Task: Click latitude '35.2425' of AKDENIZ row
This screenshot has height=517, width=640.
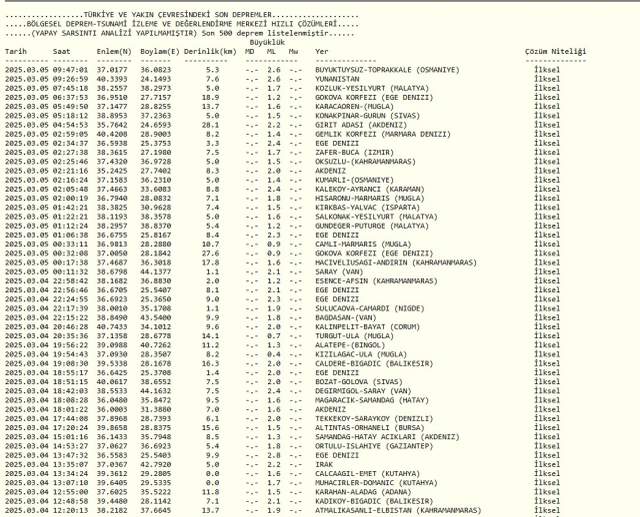Action: 112,171
